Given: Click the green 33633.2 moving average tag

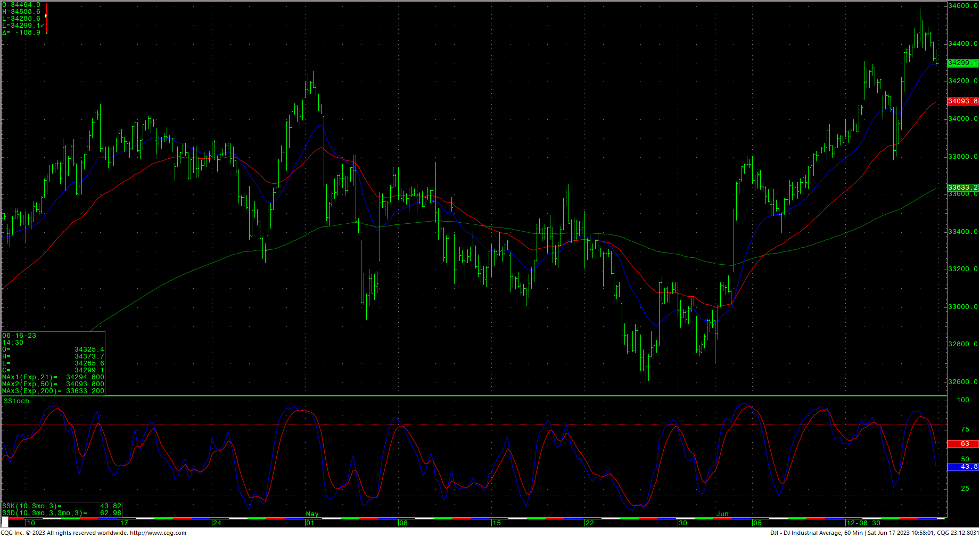Looking at the screenshot, I should point(962,188).
